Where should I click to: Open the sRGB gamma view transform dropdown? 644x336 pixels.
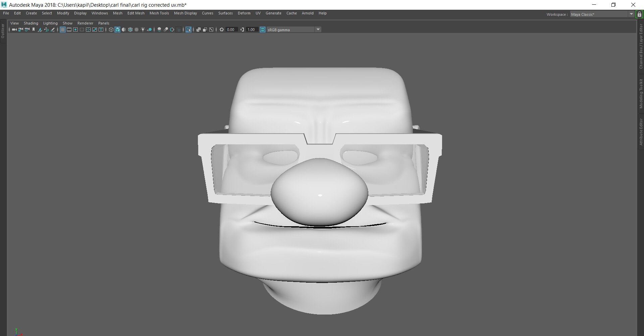coord(318,30)
